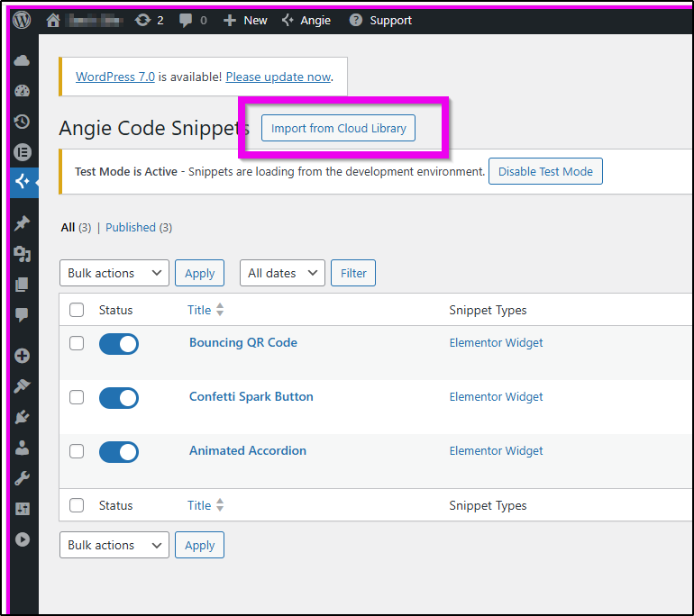
Task: Click Elementor Widget type for Confetti Spark Button
Action: 496,396
